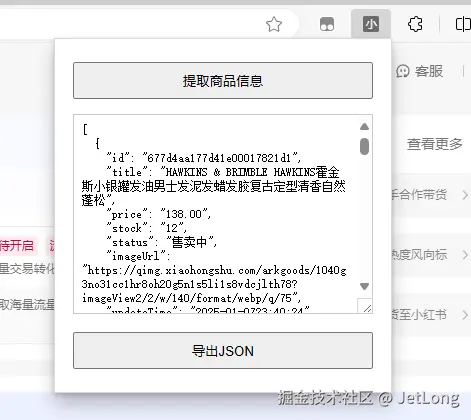The image size is (471, 420).
Task: Toggle the 小 extension popup icon
Action: (371, 24)
